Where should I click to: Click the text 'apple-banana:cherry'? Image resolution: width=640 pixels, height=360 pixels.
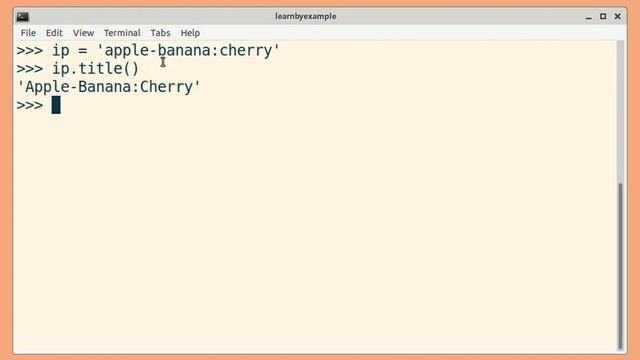[188, 51]
